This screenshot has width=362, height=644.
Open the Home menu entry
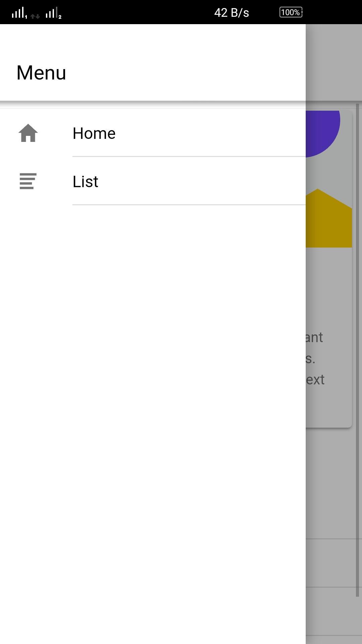(x=153, y=133)
